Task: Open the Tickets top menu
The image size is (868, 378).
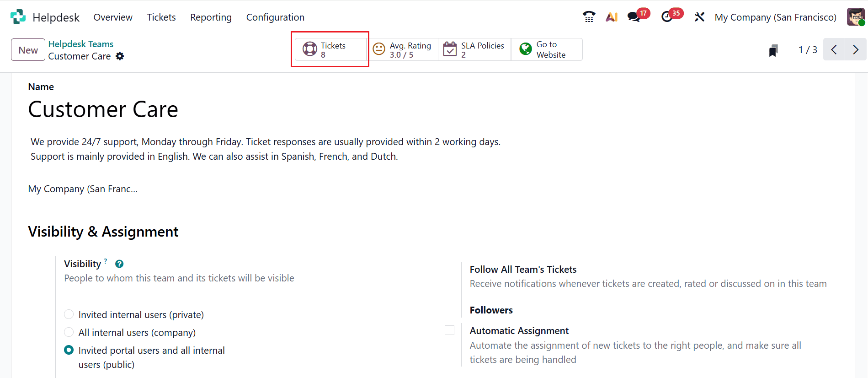Action: click(161, 17)
